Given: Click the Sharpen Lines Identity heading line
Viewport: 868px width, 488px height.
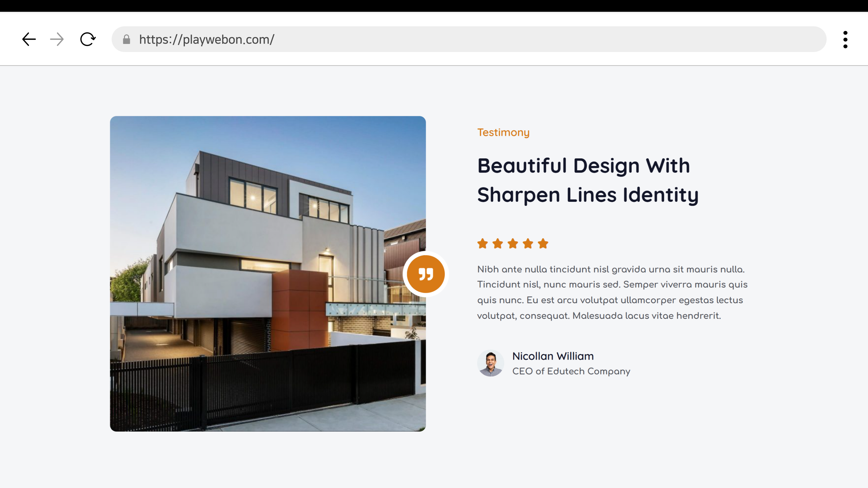Looking at the screenshot, I should [x=588, y=195].
